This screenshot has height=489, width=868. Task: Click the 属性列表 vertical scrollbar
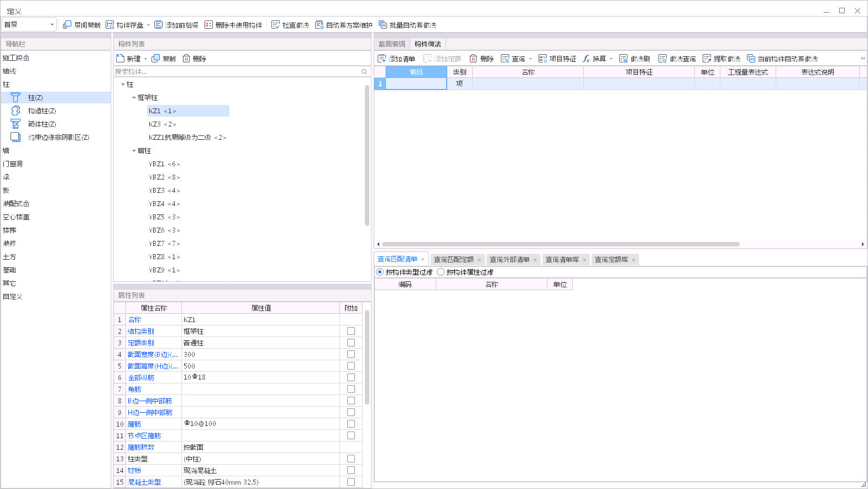click(367, 357)
